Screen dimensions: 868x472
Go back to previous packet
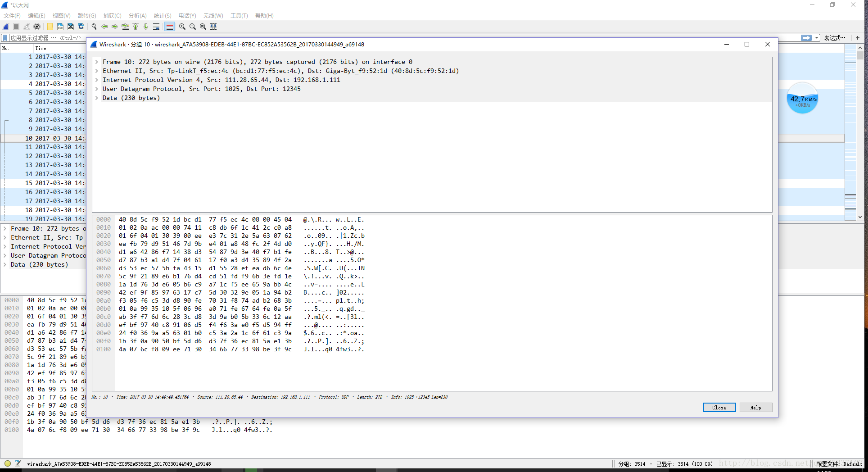[x=104, y=27]
